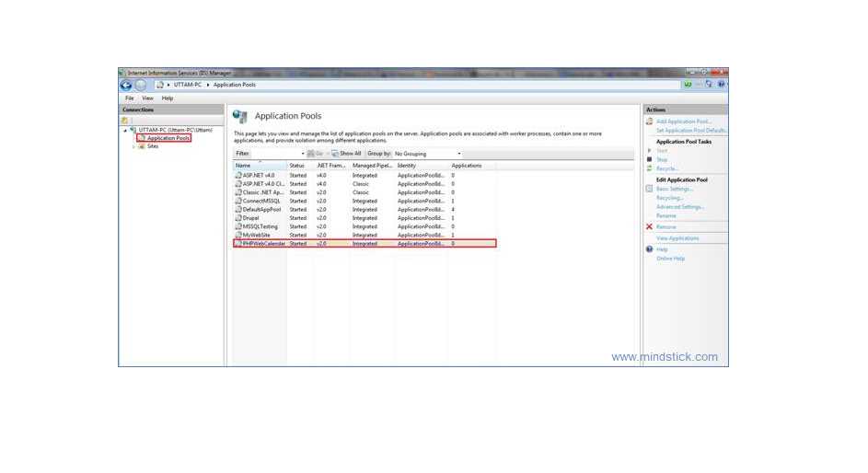868x473 pixels.
Task: Click the Back navigation arrow button
Action: [x=126, y=85]
